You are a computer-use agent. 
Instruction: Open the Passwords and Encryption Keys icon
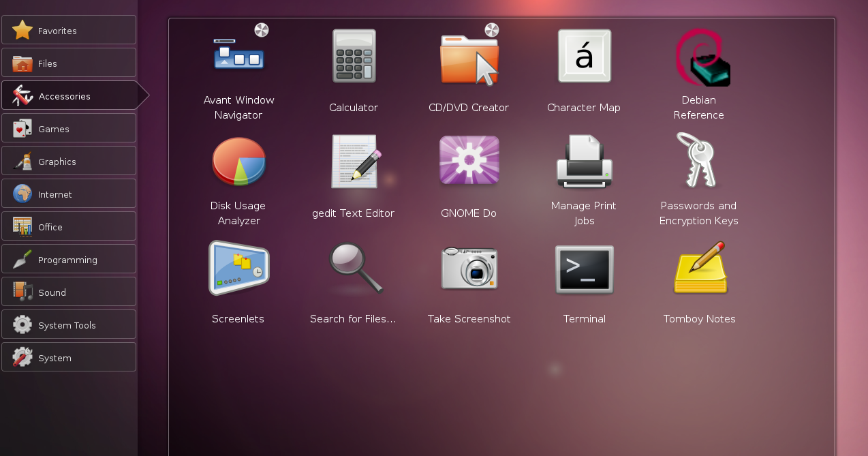pos(696,160)
